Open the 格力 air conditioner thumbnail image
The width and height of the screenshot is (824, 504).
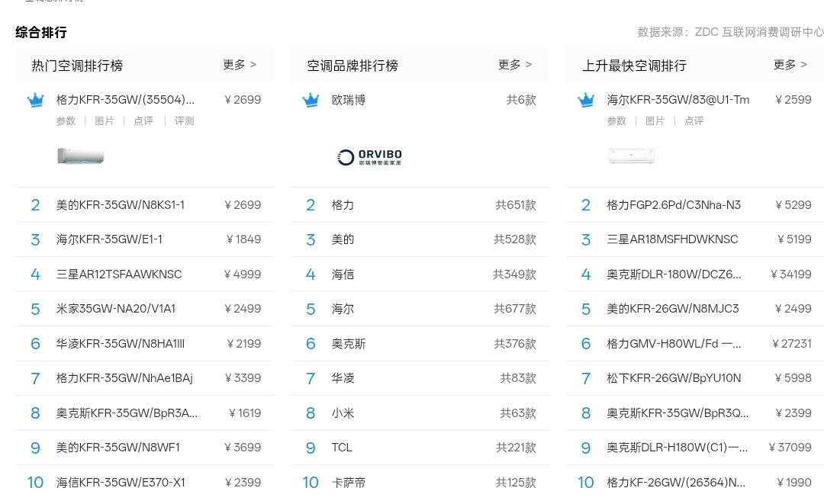81,156
